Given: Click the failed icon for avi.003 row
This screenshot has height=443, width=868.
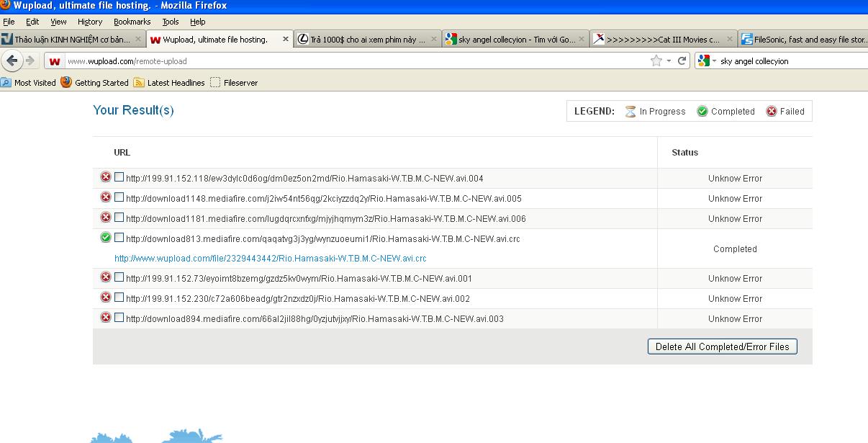Looking at the screenshot, I should (106, 318).
